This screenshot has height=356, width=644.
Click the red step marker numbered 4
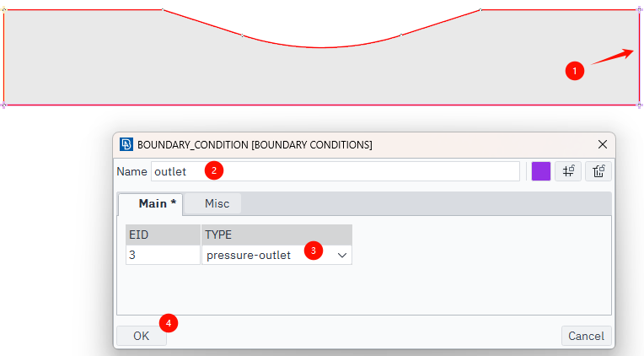tap(169, 322)
